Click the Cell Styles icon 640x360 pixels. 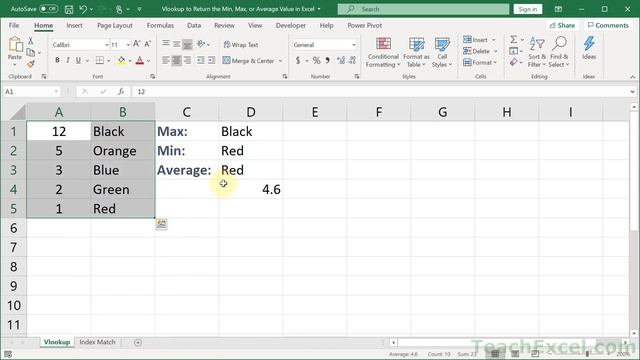coord(442,44)
